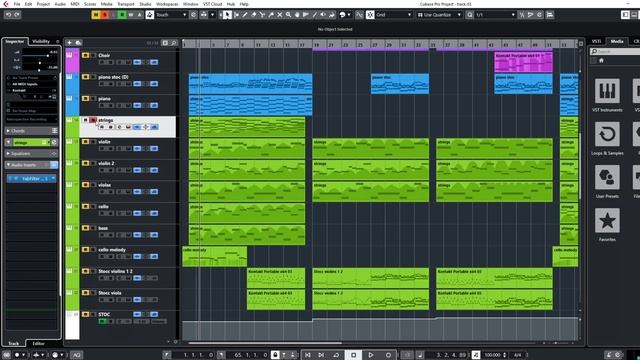The width and height of the screenshot is (640, 360).
Task: Click the Stop transport button
Action: (353, 355)
